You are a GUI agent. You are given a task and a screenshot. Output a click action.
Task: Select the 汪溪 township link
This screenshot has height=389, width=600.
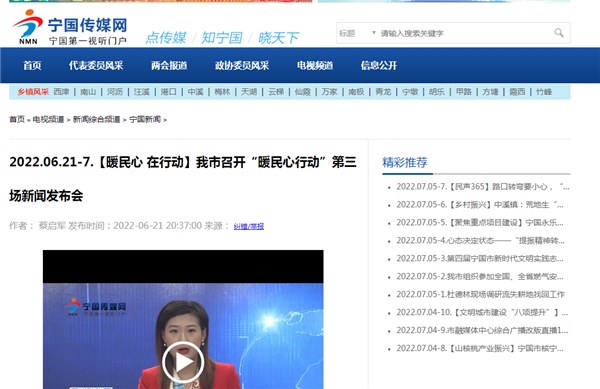point(142,92)
